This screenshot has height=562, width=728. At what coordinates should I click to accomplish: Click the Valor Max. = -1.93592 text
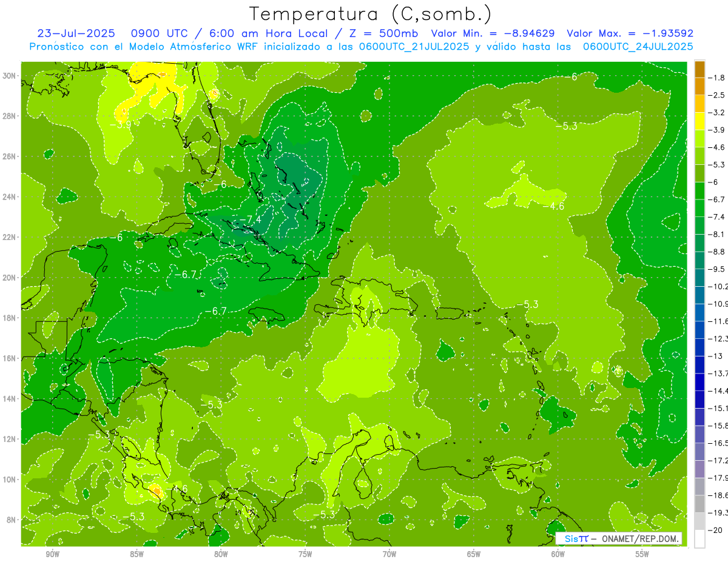pyautogui.click(x=630, y=33)
